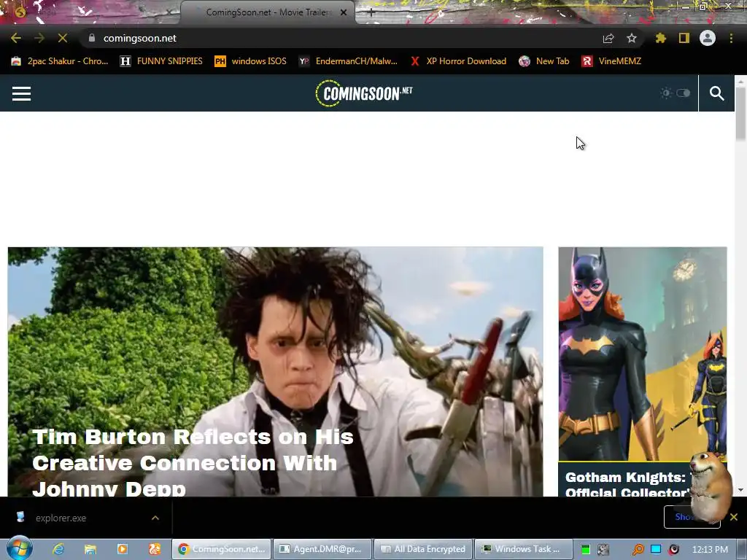Share this page icon in address bar
Screen dimensions: 747x560
point(608,38)
